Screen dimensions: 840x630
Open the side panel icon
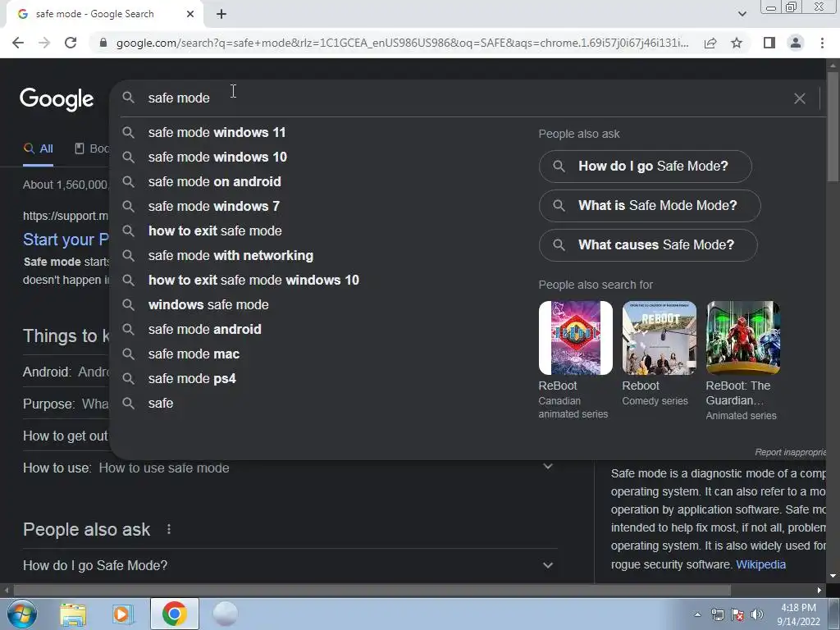769,43
